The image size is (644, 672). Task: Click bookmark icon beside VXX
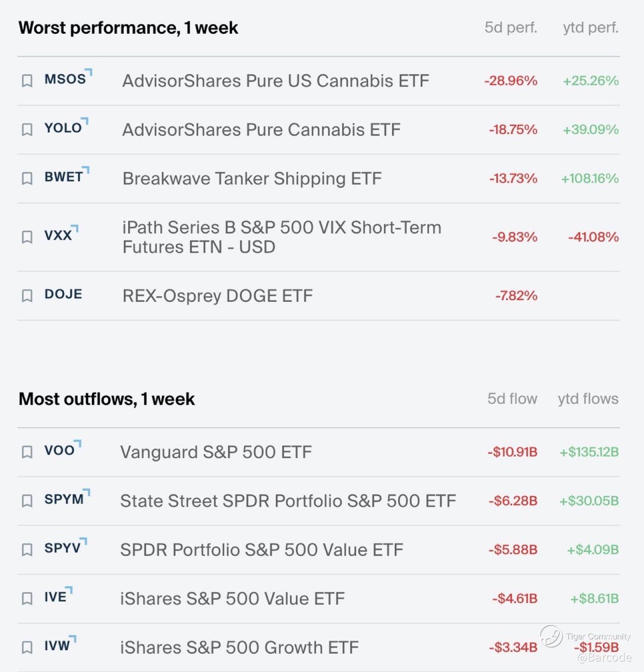27,237
